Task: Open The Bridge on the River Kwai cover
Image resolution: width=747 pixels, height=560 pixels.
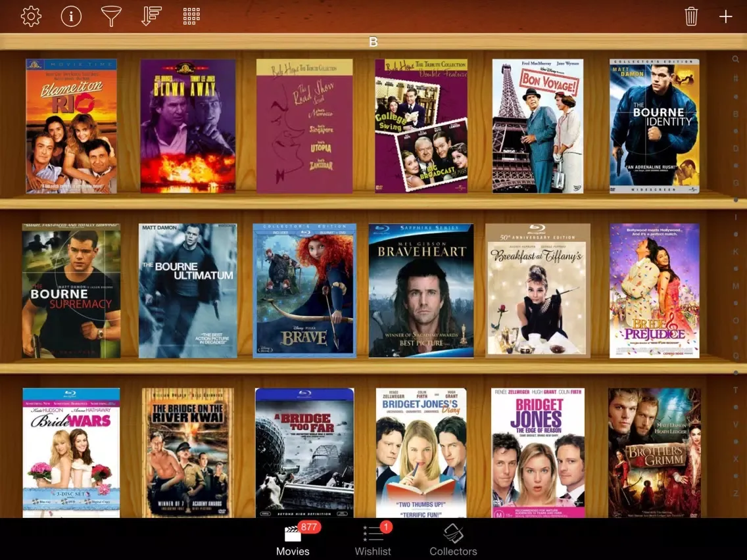Action: 187,453
